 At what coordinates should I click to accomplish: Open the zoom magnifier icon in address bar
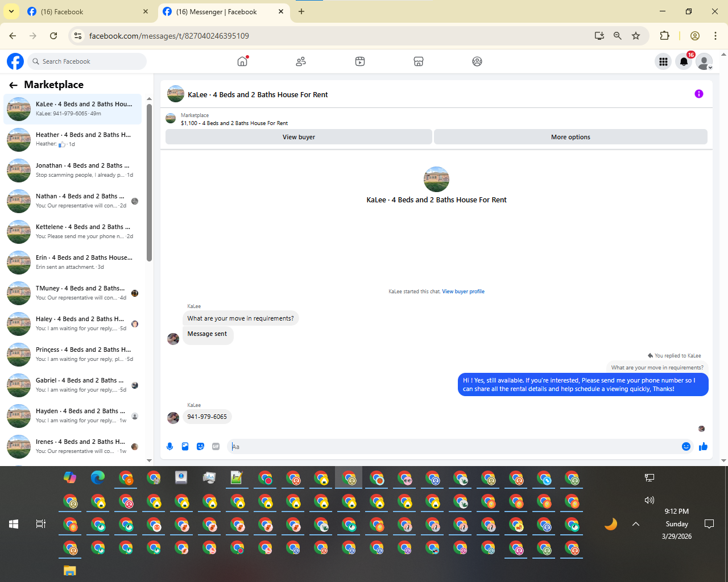click(618, 36)
